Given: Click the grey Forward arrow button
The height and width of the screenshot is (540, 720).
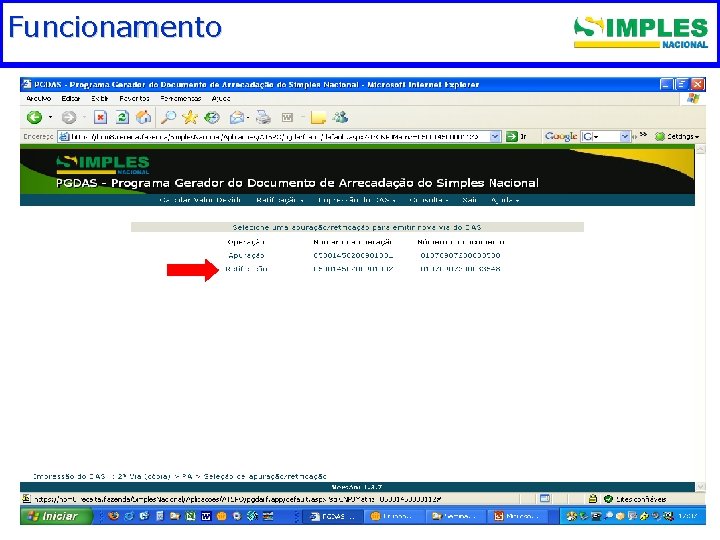Looking at the screenshot, I should [x=69, y=118].
